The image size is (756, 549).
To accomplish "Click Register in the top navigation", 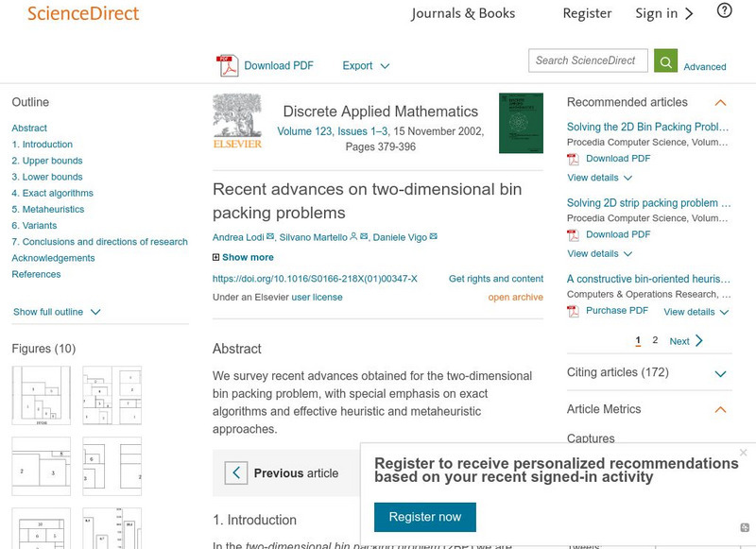I will pos(587,13).
